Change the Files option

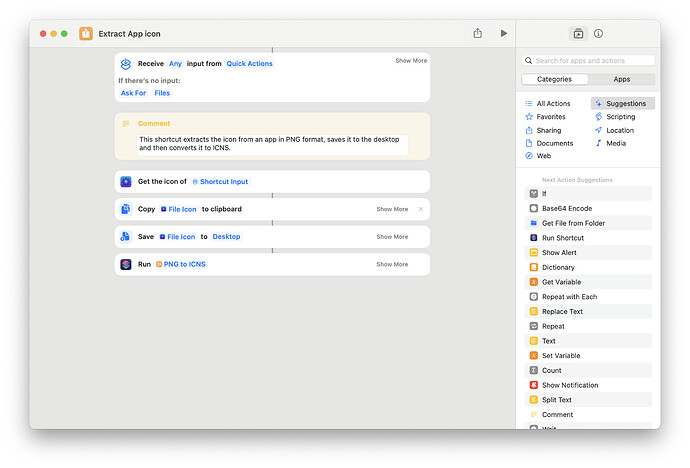pos(162,93)
